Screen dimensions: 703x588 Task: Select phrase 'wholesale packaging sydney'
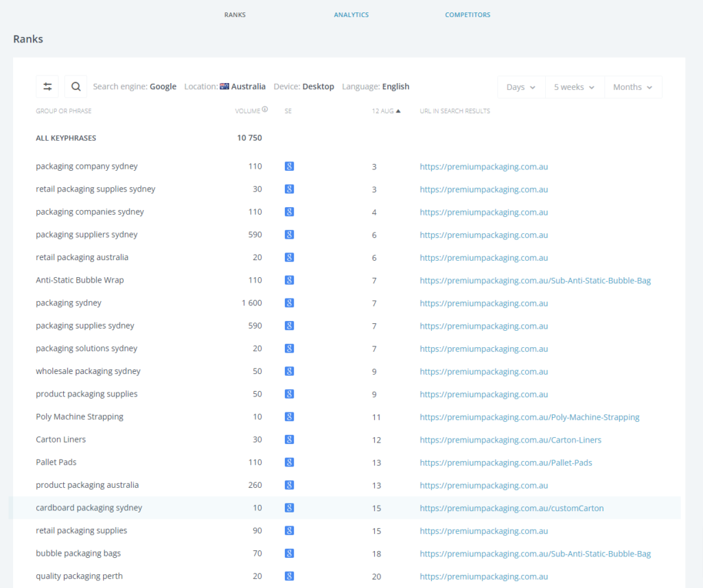click(x=88, y=372)
